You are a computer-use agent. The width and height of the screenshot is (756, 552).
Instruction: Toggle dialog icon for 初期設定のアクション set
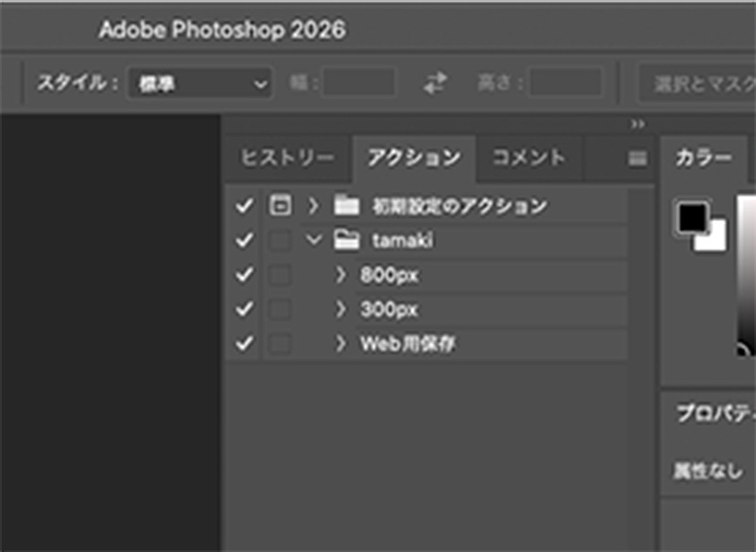[x=279, y=205]
